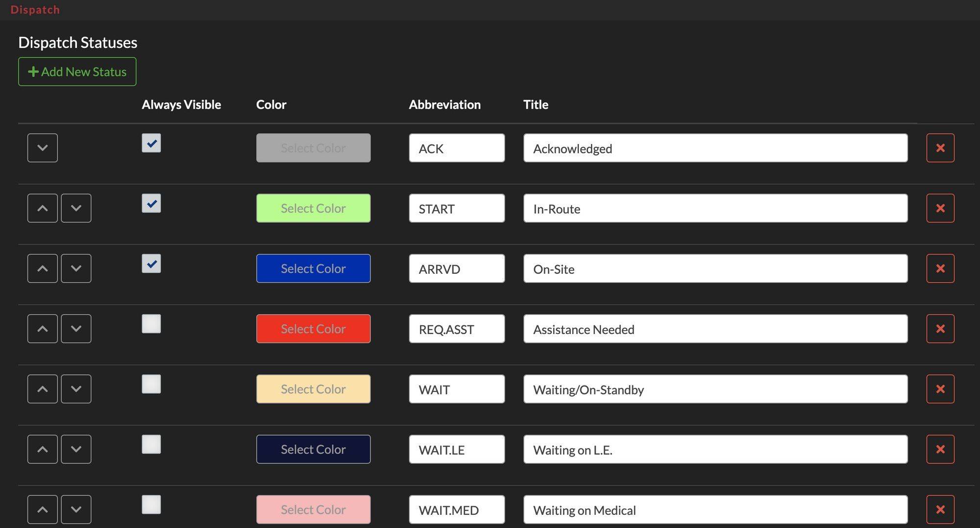
Task: Delete the On-Site status entry
Action: (940, 268)
